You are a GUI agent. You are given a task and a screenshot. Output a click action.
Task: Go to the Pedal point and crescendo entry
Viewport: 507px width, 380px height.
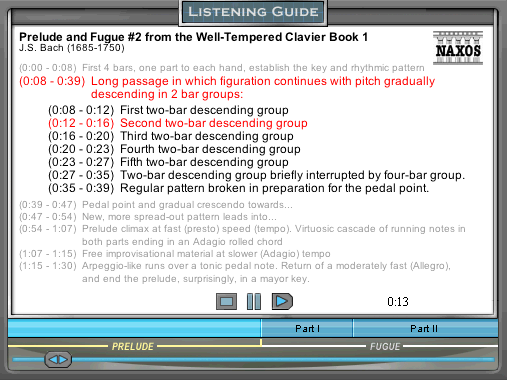[156, 205]
